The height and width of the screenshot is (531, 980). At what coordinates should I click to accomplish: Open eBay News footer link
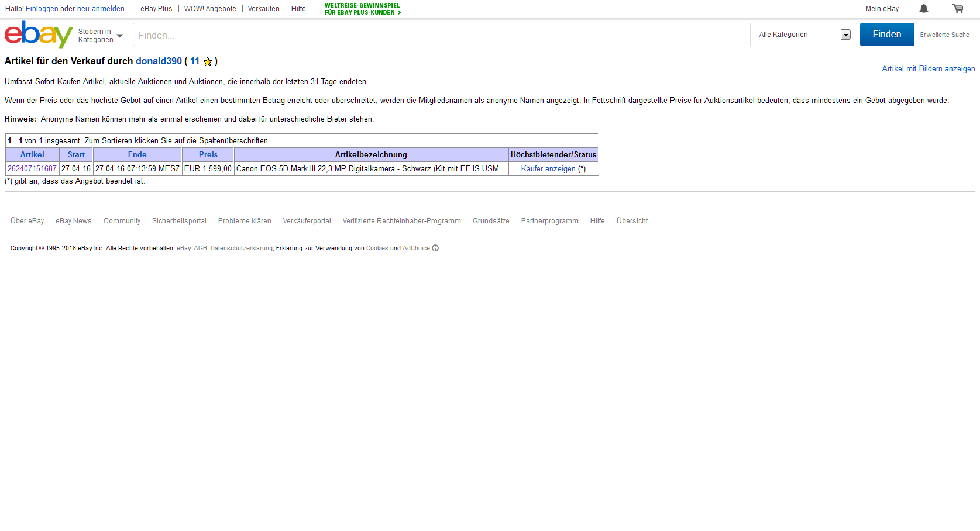(74, 221)
